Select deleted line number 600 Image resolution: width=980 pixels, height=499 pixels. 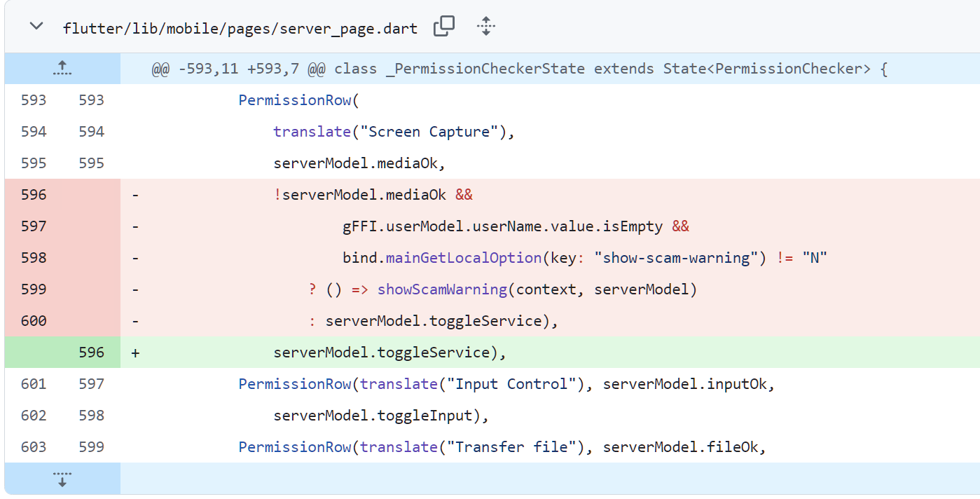(x=34, y=321)
